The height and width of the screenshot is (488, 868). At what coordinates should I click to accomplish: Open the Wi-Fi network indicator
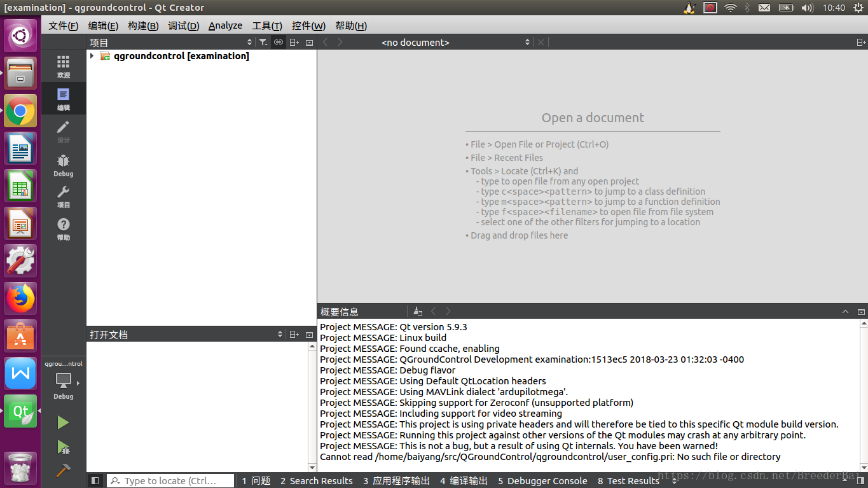pyautogui.click(x=731, y=8)
